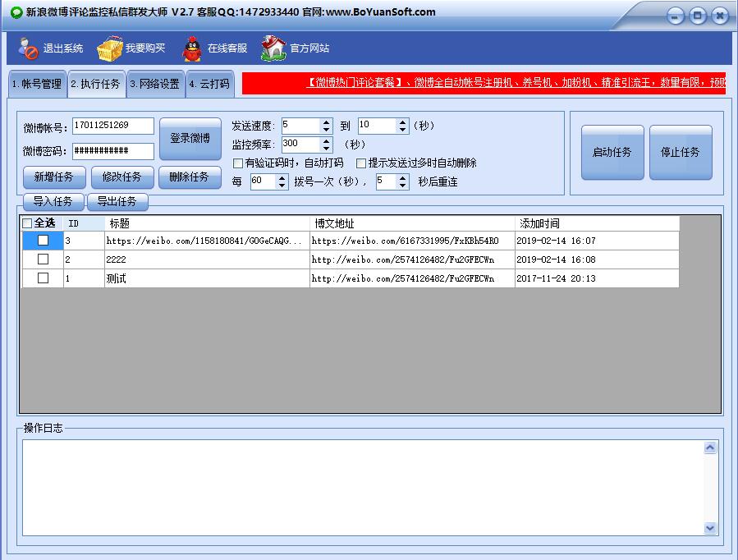Enable 提示发送过多时自动删除 checkbox
This screenshot has width=738, height=560.
click(x=361, y=163)
